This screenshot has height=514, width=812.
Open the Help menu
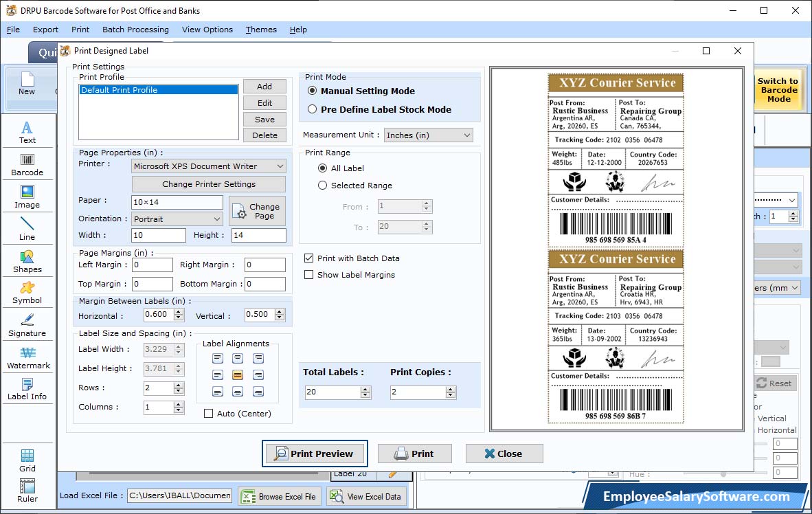[x=298, y=30]
